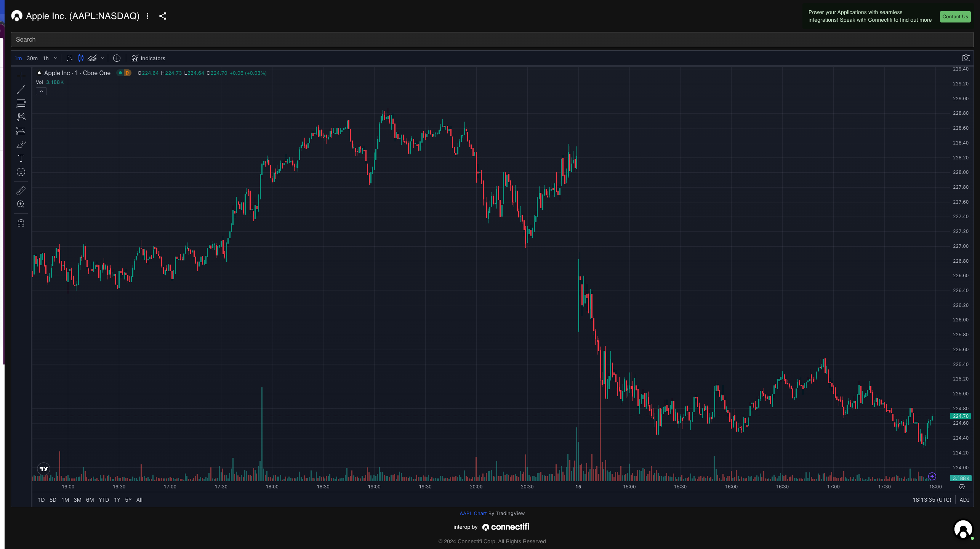Open the Fibonacci retracement tools

[x=21, y=103]
